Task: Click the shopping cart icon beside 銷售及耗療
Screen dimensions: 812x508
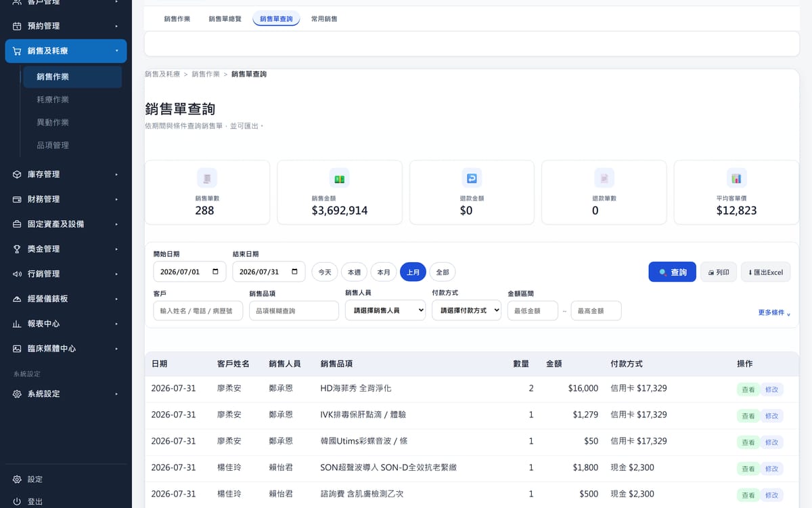Action: 17,51
